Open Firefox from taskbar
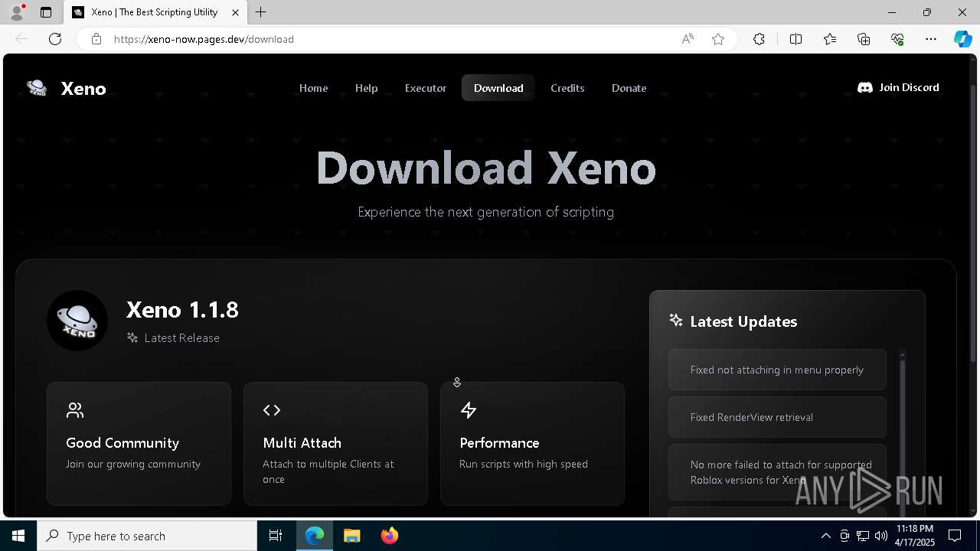 390,536
